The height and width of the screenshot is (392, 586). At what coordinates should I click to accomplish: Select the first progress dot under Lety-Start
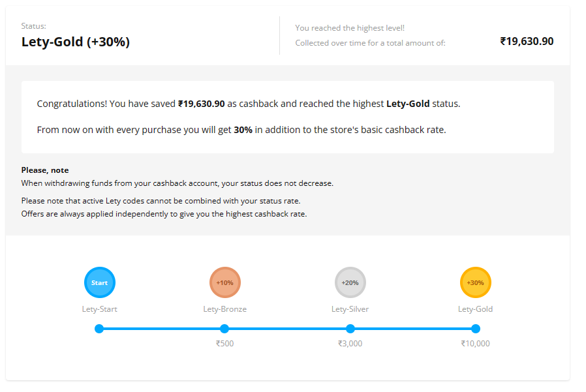[99, 329]
